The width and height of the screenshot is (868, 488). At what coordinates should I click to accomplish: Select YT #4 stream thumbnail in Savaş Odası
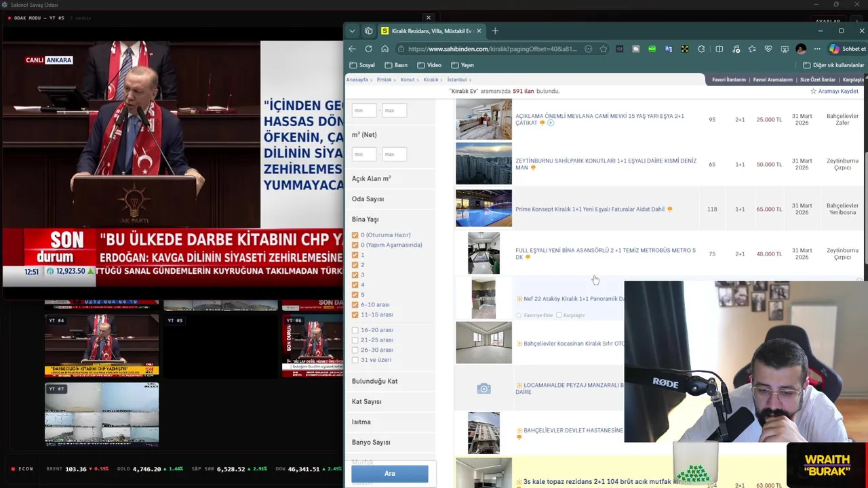102,346
